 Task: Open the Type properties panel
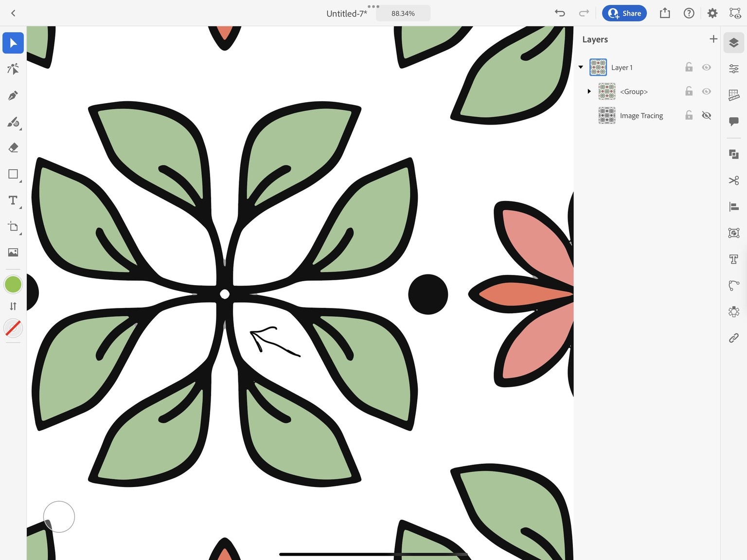click(x=734, y=259)
